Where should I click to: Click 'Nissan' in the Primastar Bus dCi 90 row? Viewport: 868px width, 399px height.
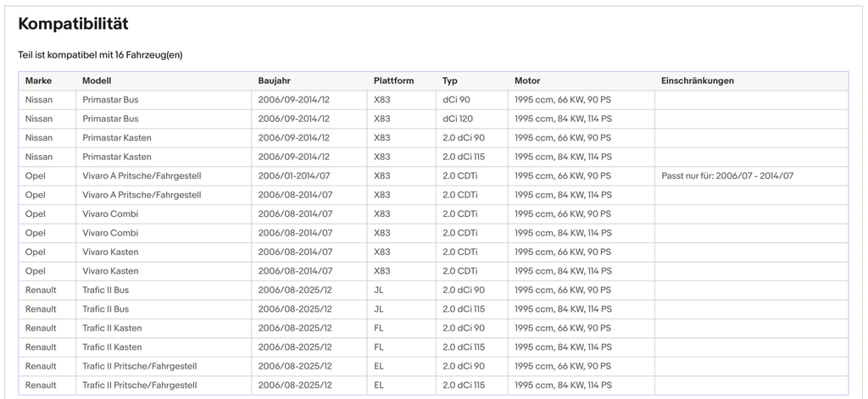(39, 100)
